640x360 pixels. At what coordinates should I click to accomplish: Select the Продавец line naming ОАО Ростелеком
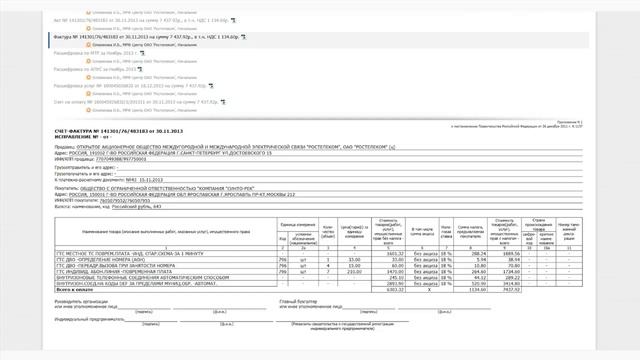pyautogui.click(x=225, y=147)
